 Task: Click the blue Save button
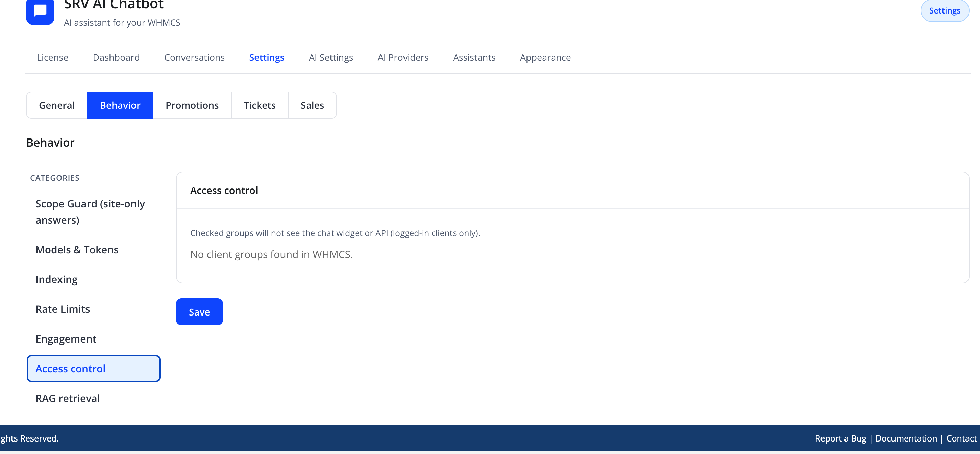pos(199,311)
